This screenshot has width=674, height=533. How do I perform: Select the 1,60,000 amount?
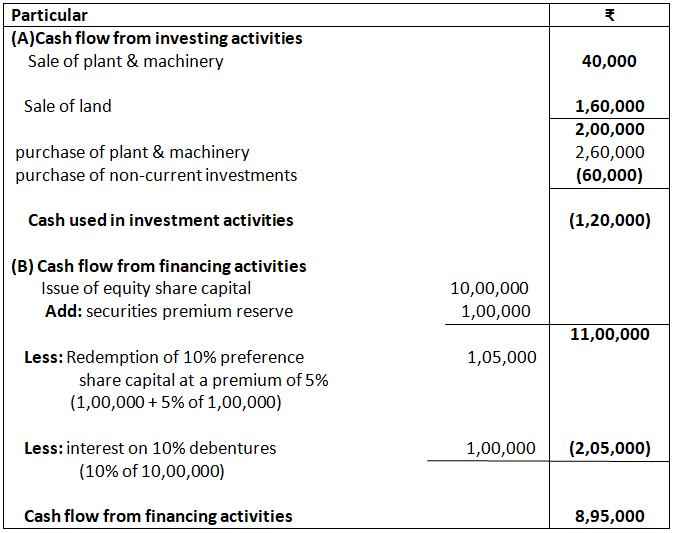609,106
